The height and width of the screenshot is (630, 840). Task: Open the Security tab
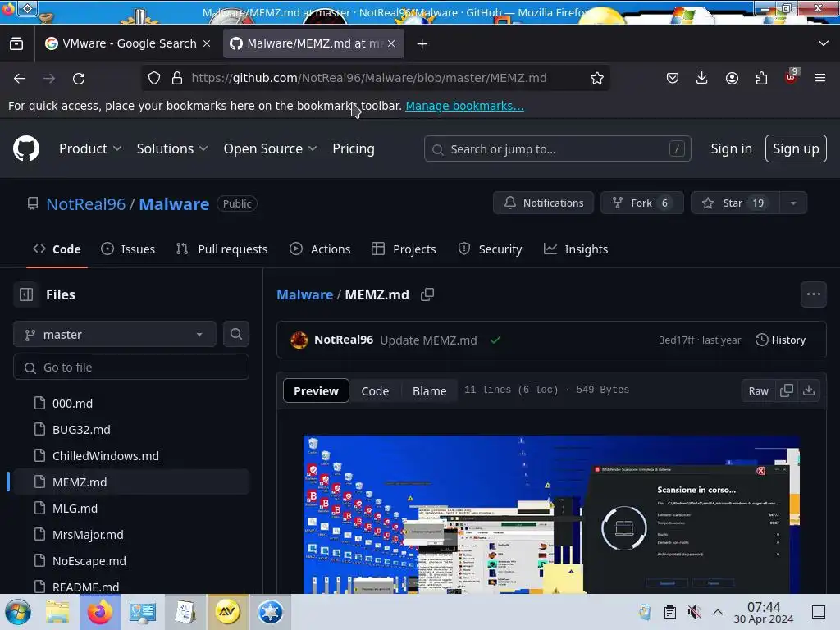[x=490, y=249]
